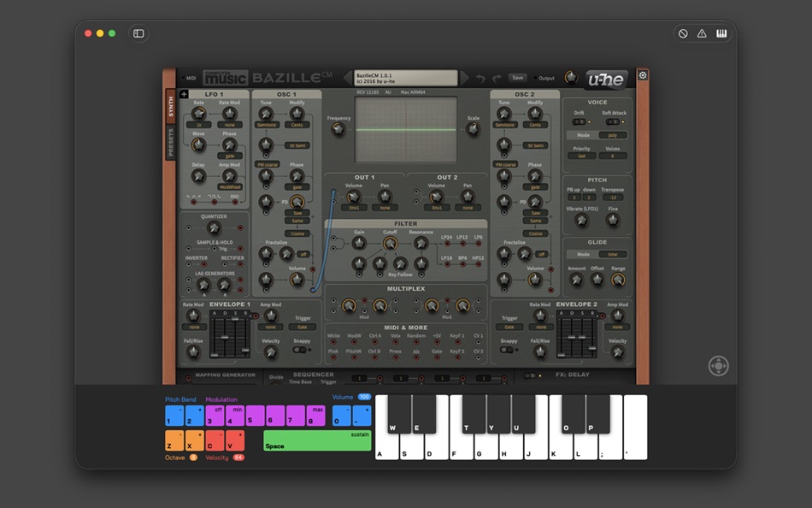The image size is (812, 508).
Task: Click the next preset arrow
Action: coord(464,77)
